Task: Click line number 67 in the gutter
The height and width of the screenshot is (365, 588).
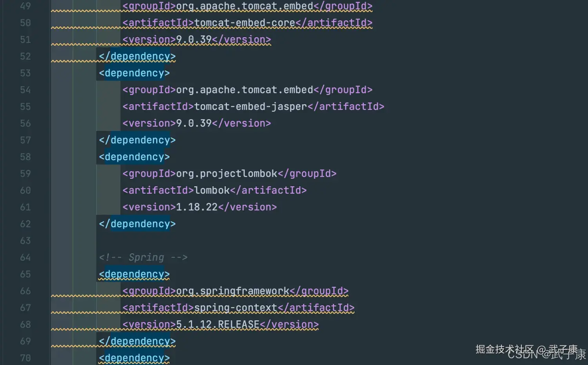Action: click(25, 308)
